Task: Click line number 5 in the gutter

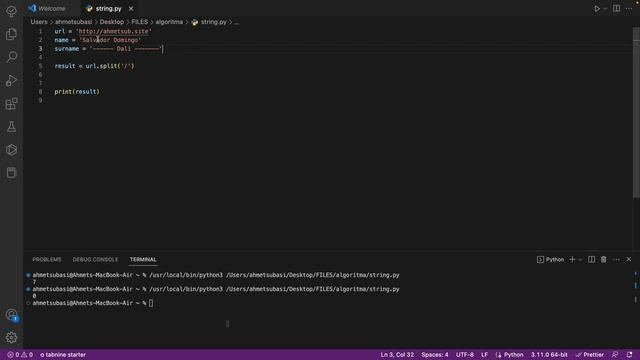Action: 40,66
